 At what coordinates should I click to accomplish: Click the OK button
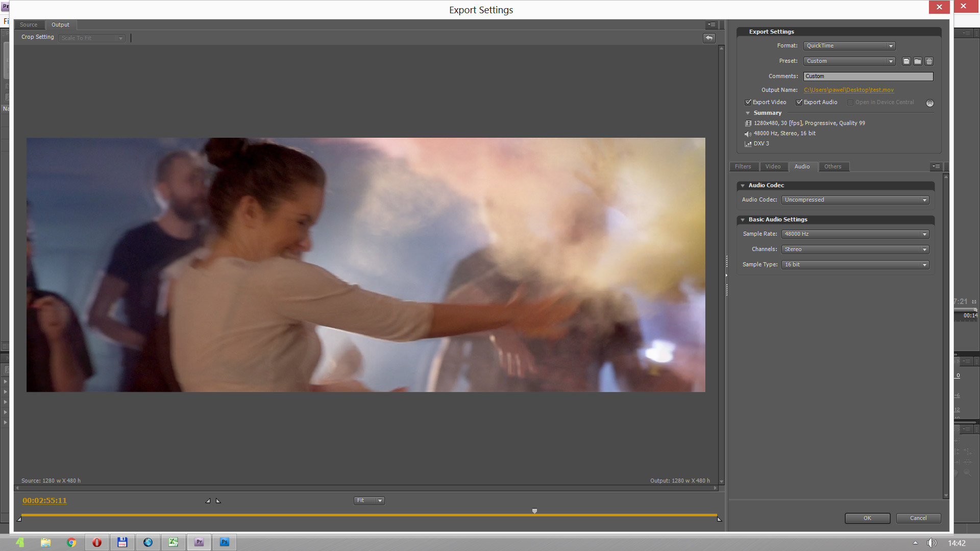click(x=867, y=518)
